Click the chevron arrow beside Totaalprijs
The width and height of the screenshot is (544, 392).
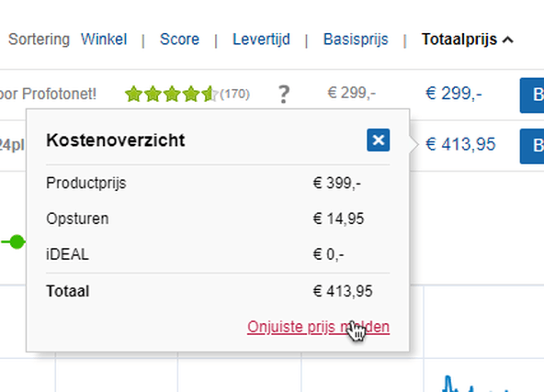(508, 39)
